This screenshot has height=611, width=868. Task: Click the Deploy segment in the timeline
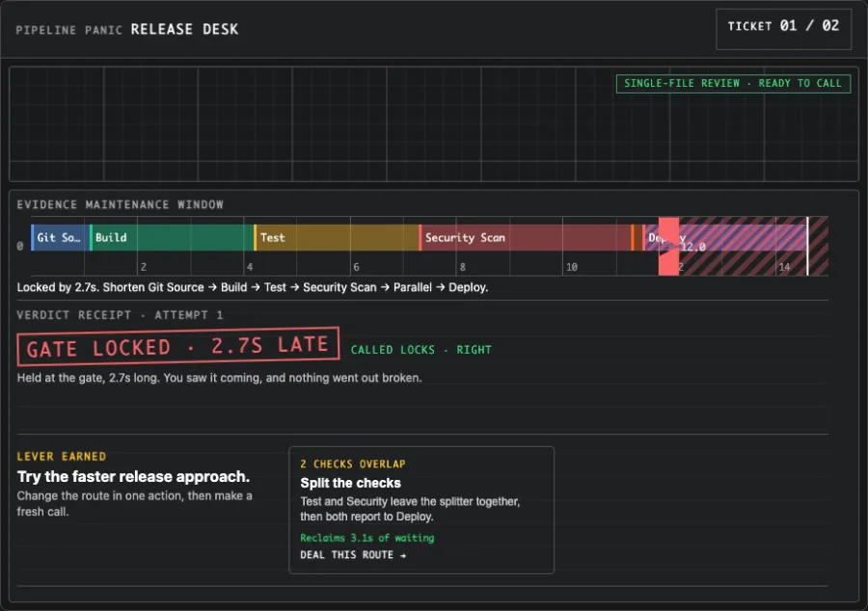click(725, 237)
